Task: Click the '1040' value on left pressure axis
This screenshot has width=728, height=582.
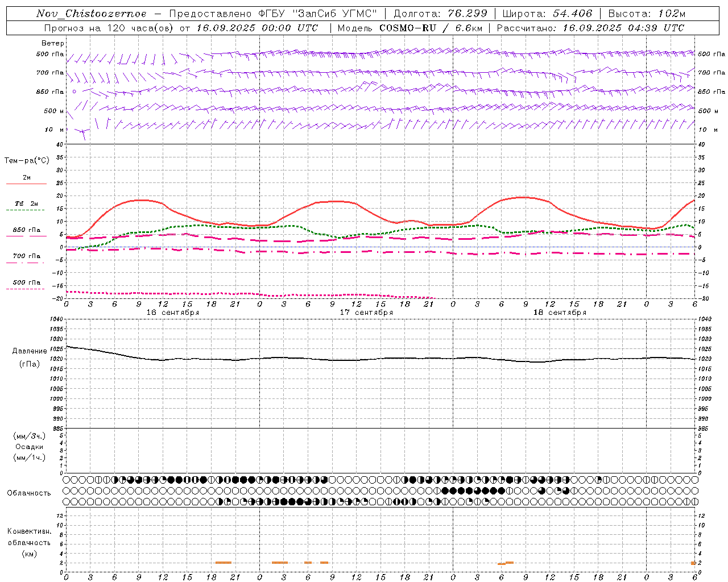Action: [x=55, y=319]
